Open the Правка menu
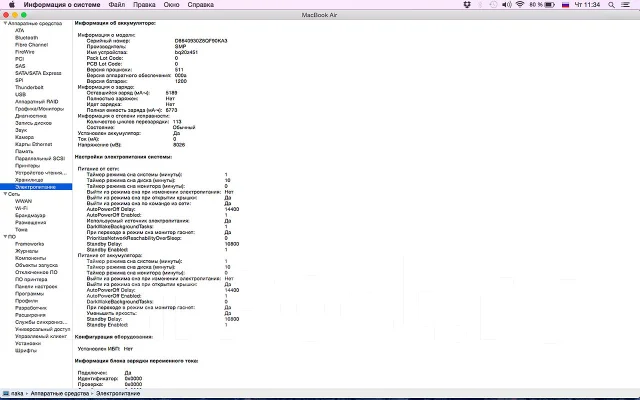 click(x=144, y=4)
